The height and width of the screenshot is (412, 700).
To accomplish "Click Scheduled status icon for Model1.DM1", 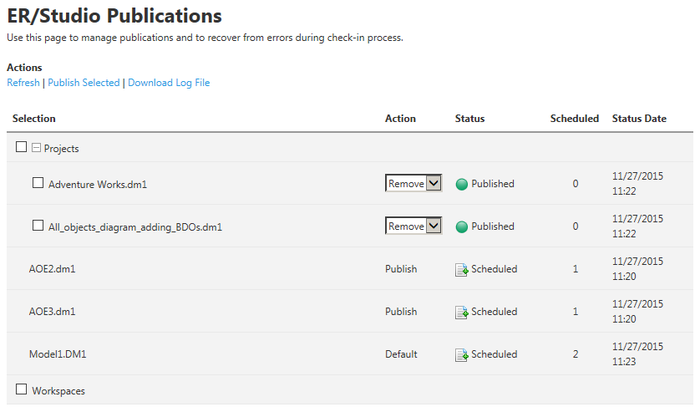I will (462, 355).
